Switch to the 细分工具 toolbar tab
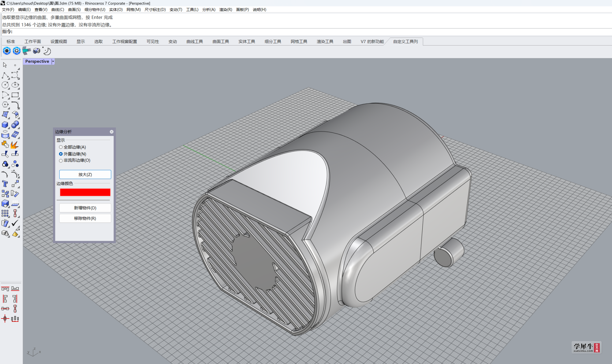 click(273, 42)
